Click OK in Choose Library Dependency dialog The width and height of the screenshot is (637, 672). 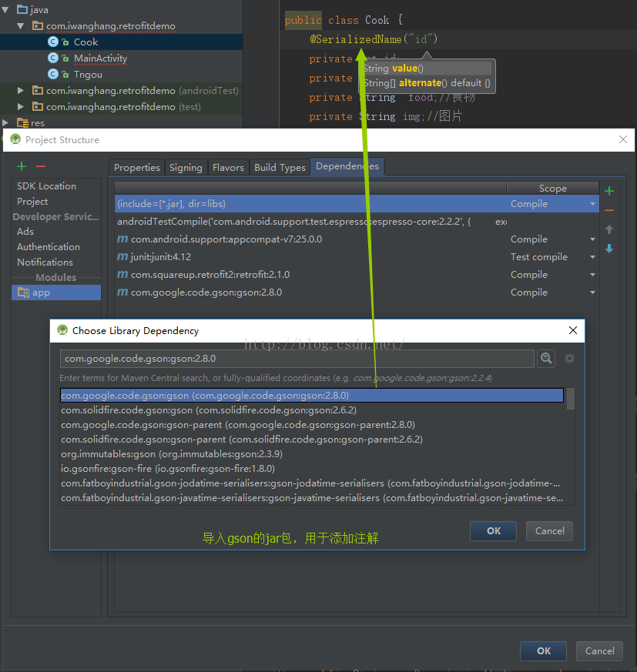click(x=493, y=531)
